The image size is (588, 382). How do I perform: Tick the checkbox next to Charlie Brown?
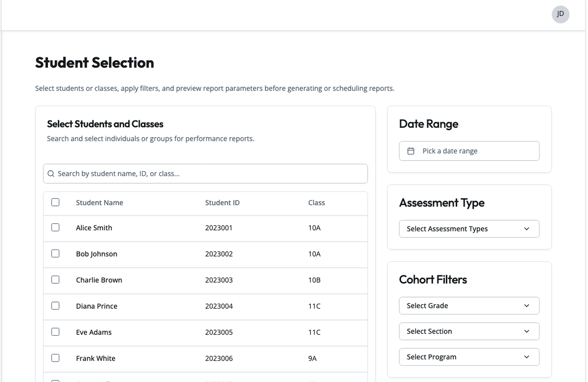pos(55,280)
